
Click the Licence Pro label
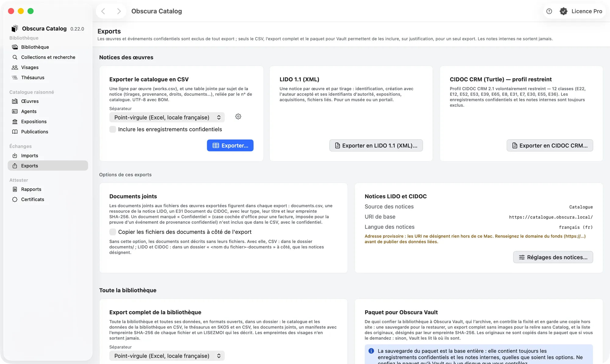[587, 11]
